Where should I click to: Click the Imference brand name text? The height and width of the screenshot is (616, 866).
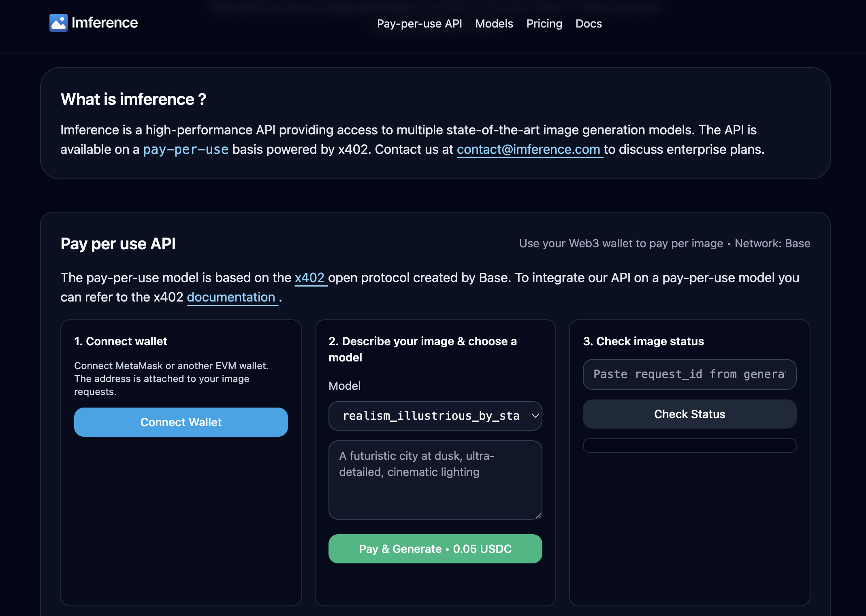(x=105, y=23)
